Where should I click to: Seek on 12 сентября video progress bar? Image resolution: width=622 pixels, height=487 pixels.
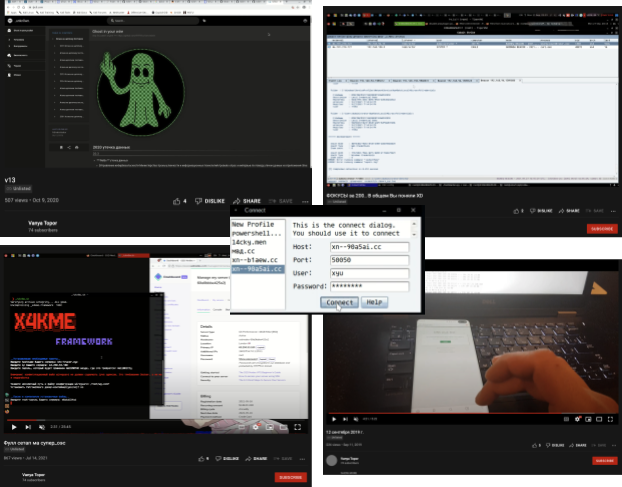tap(472, 413)
